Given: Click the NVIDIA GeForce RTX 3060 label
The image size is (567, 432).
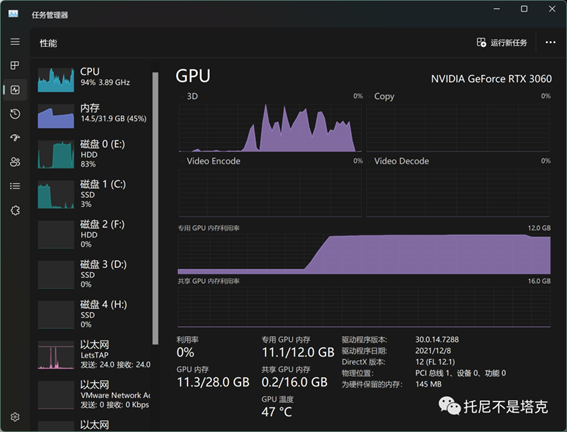Looking at the screenshot, I should pyautogui.click(x=491, y=79).
